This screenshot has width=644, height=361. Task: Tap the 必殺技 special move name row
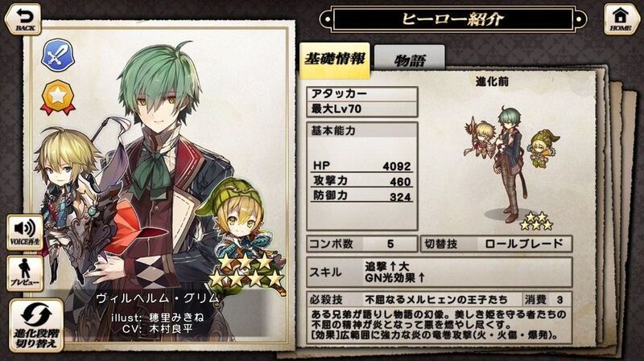click(x=414, y=299)
